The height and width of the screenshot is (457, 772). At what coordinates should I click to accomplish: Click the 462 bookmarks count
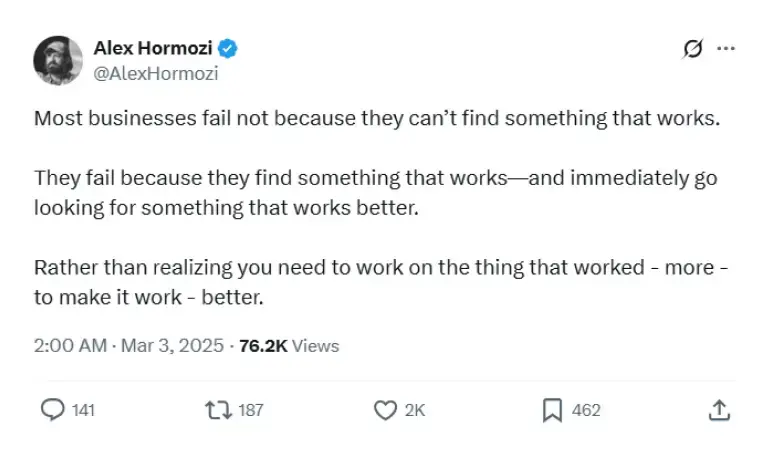pyautogui.click(x=586, y=410)
